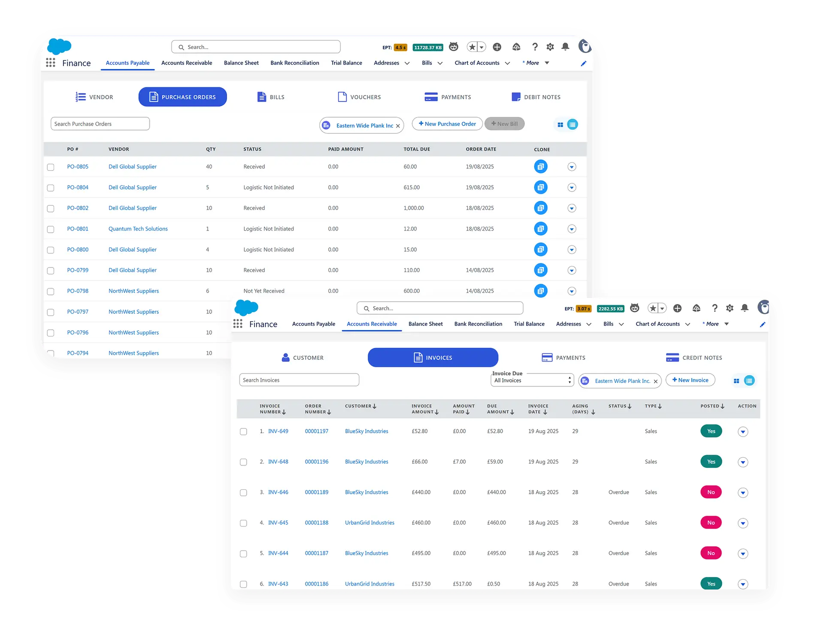Open the app launcher grid in Accounts Receivable window
Viewport: 824px width, 644px height.
[238, 324]
